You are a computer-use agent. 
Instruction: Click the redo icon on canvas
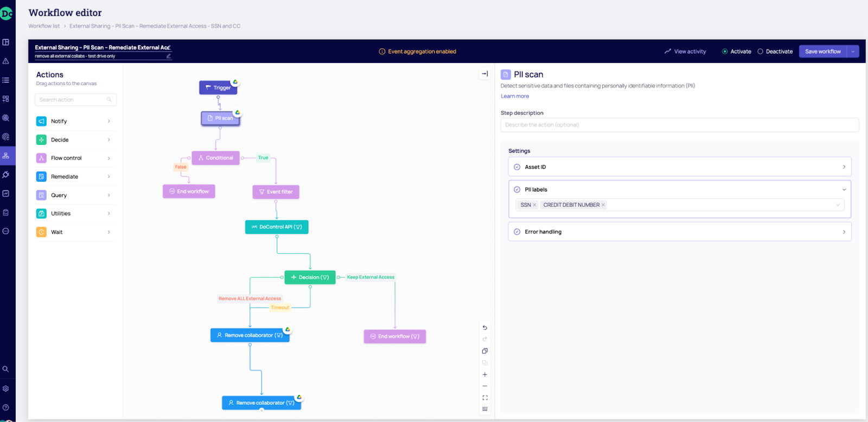[485, 339]
